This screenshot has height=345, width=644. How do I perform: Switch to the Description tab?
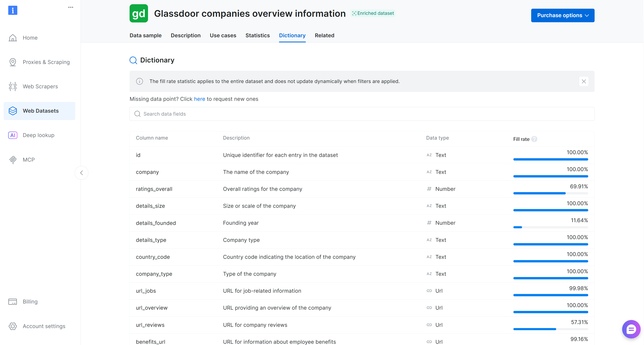[x=186, y=35]
